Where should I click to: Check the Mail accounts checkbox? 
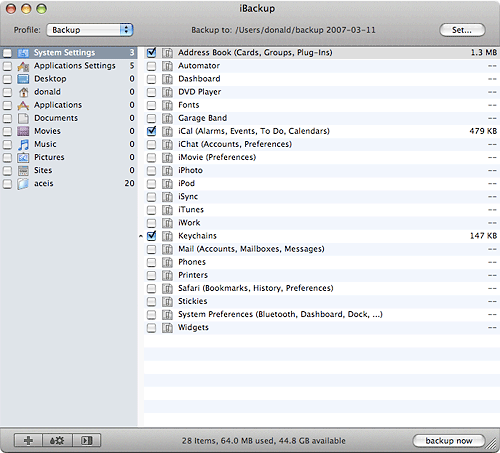(x=151, y=249)
